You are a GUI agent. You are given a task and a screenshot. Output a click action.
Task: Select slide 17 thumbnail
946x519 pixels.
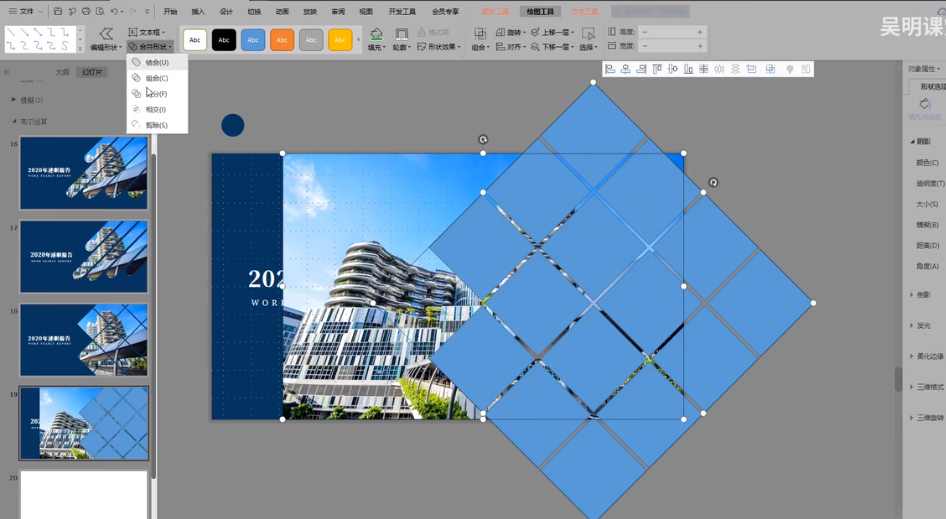tap(84, 256)
